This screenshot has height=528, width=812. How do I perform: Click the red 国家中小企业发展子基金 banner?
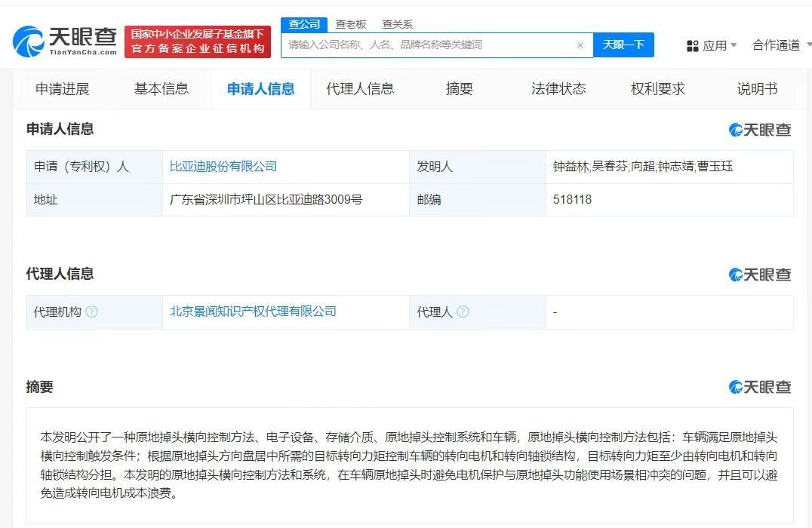(x=198, y=41)
